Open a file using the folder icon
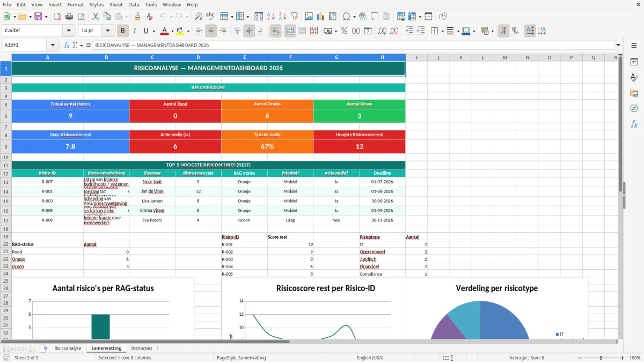 point(22,17)
